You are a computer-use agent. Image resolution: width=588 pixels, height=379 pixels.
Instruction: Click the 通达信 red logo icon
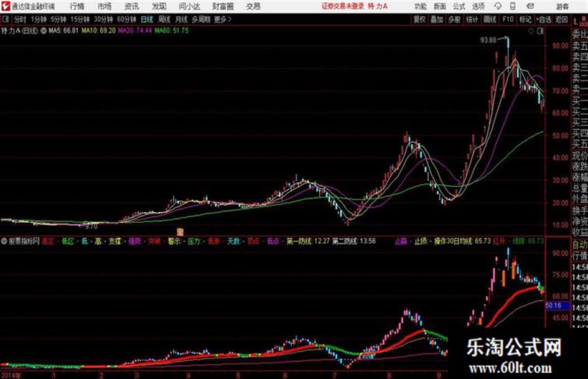(6, 6)
